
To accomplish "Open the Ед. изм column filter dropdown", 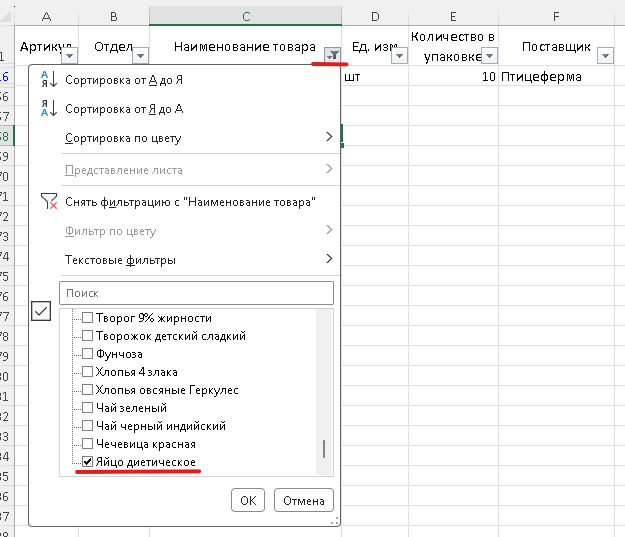I will coord(399,56).
